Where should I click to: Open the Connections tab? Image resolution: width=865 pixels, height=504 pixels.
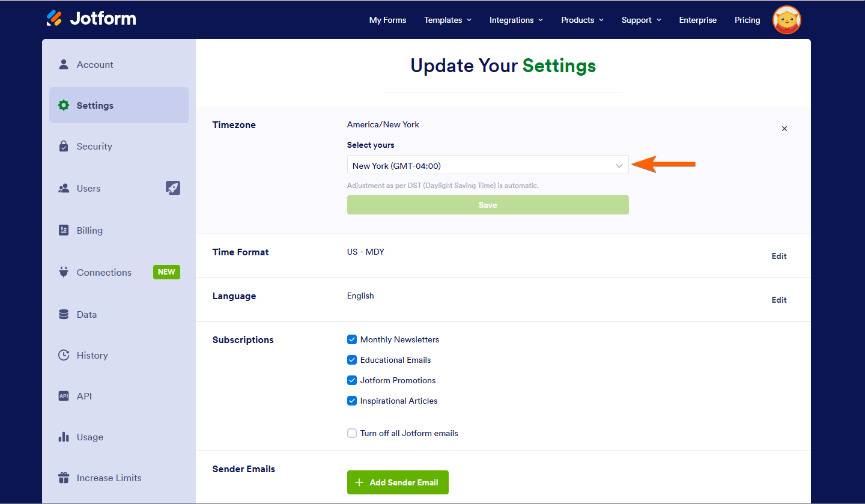pos(119,272)
